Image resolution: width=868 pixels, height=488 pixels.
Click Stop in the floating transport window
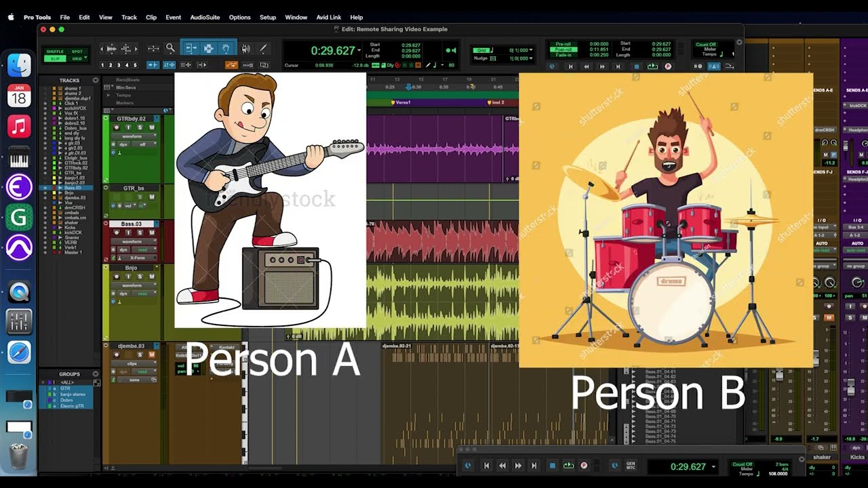point(552,466)
